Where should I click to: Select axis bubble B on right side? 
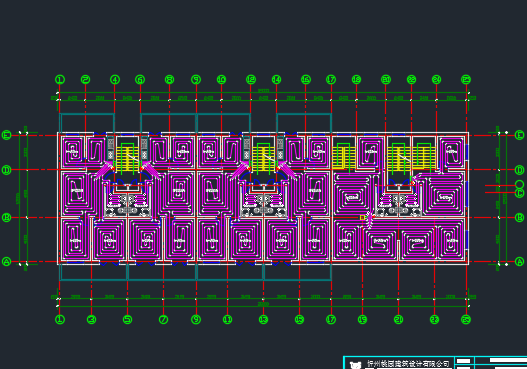tap(520, 218)
